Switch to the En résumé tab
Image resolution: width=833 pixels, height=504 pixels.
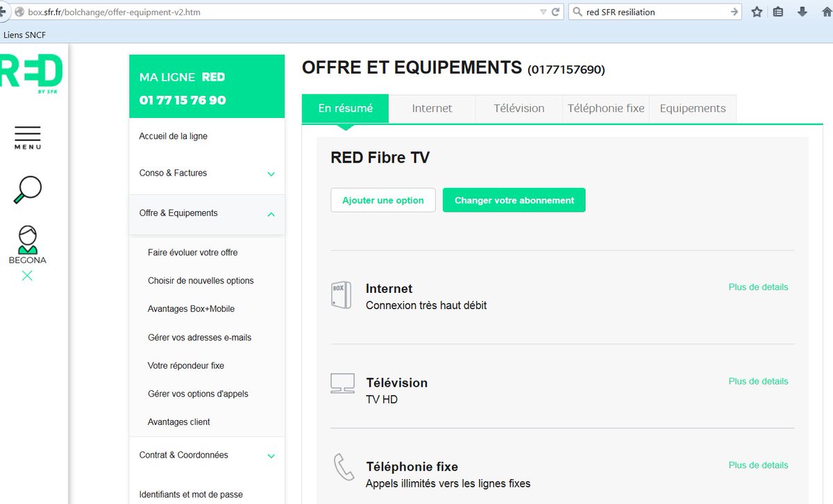point(345,108)
